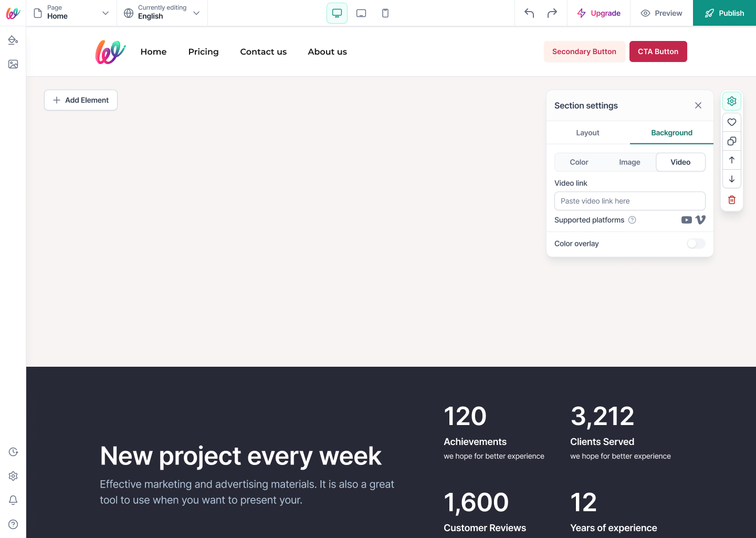Click the CTA Button in header
Viewport: 756px width, 538px height.
pyautogui.click(x=658, y=51)
